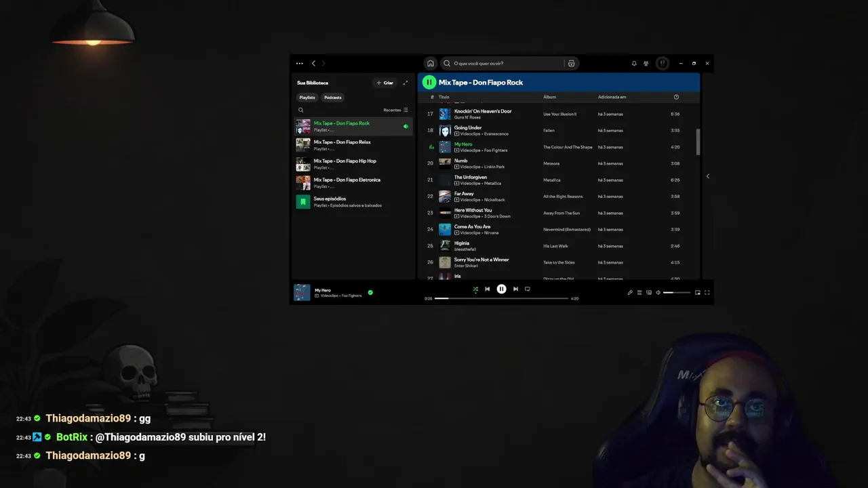Click the green saved checkmark for My Hero
Screen dimensions: 868x488
point(370,293)
